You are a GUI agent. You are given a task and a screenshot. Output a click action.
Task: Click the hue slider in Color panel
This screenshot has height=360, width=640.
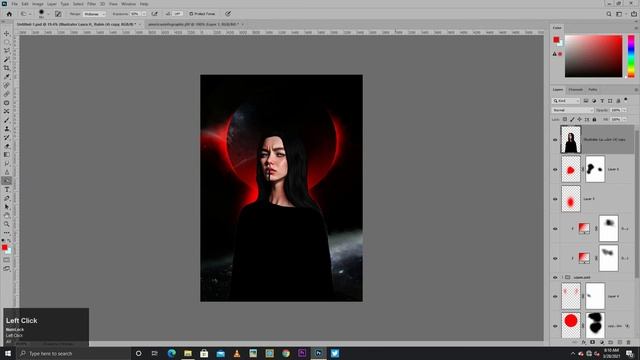631,56
